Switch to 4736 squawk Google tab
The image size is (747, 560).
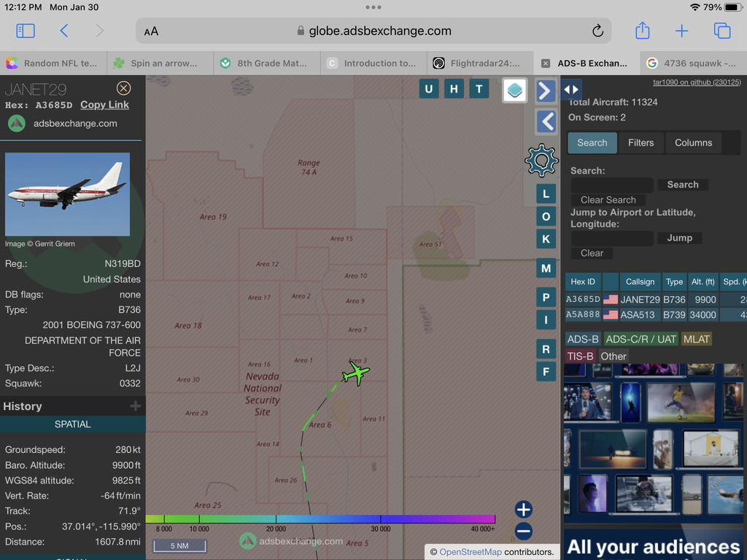693,63
